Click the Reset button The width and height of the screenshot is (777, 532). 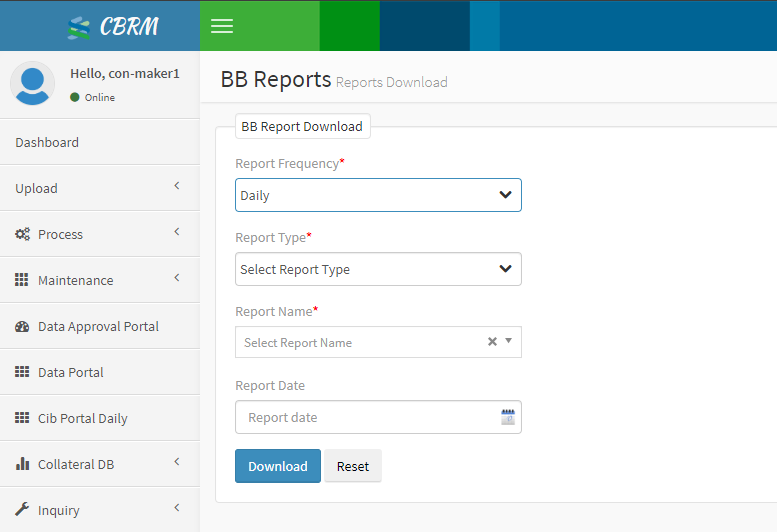click(x=353, y=466)
